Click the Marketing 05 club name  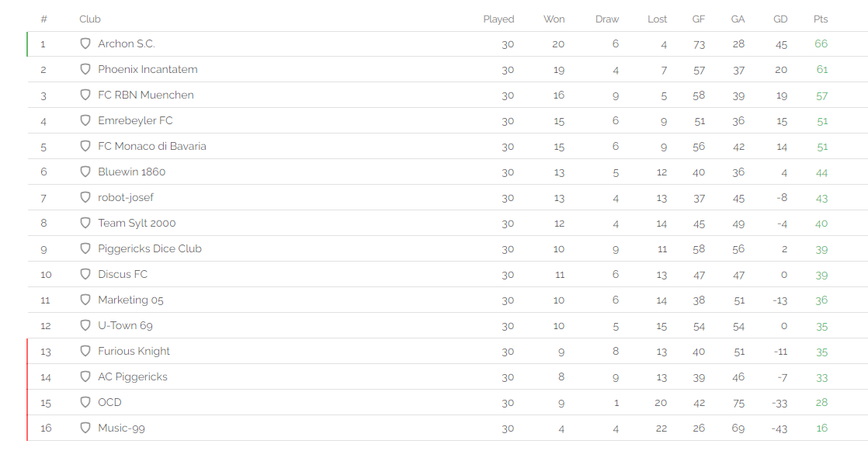[x=130, y=300]
